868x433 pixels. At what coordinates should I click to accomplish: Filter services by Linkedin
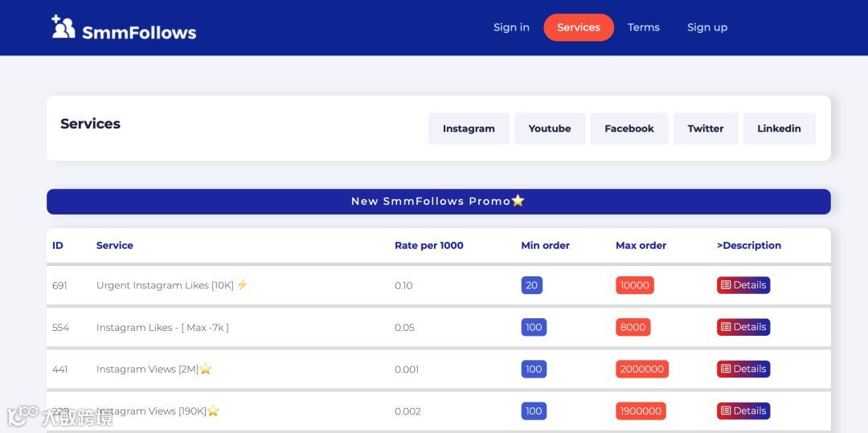(779, 129)
